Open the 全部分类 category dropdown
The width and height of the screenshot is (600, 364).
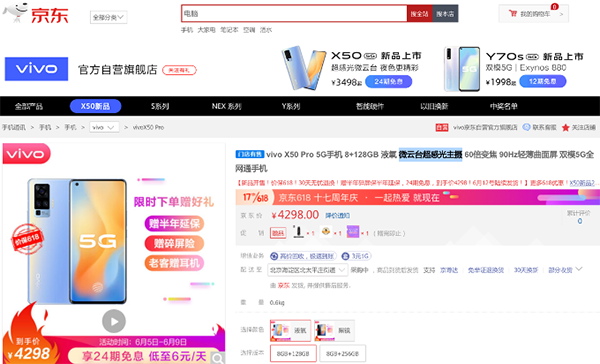point(109,17)
